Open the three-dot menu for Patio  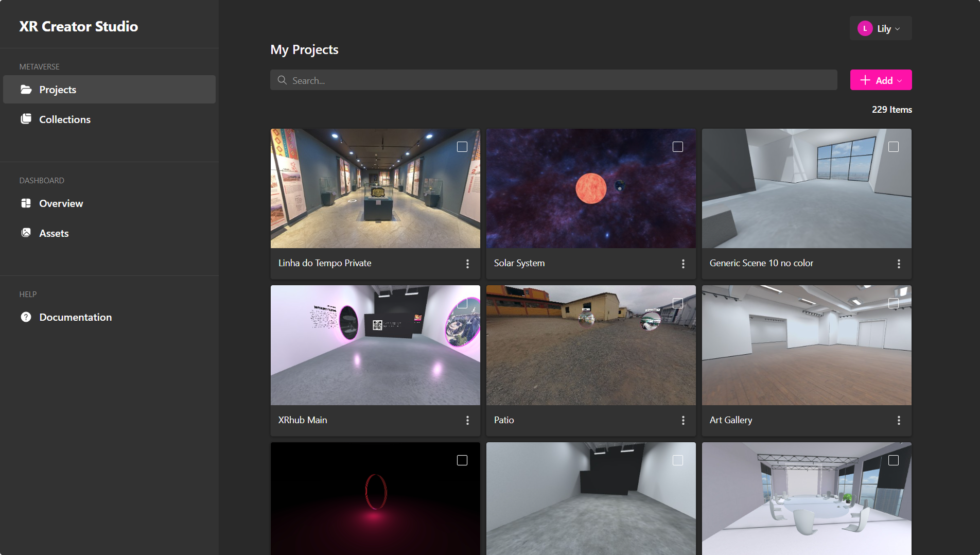click(683, 421)
